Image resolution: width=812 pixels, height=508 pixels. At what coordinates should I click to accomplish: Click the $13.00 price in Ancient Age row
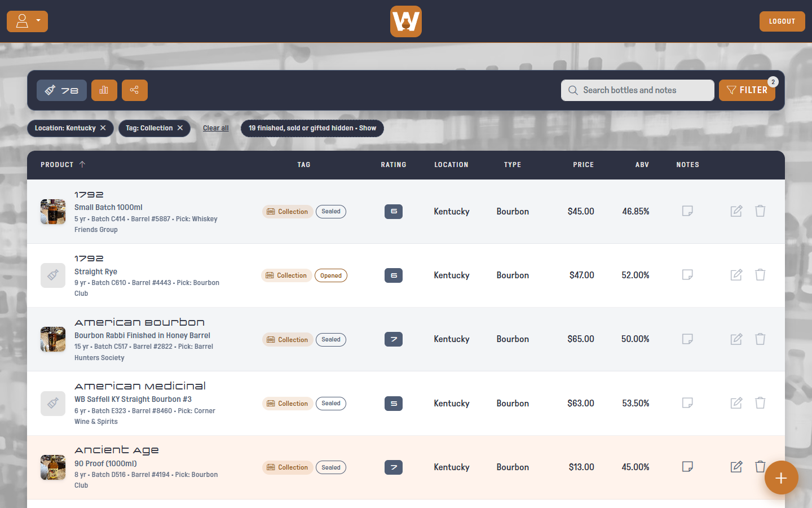point(581,467)
